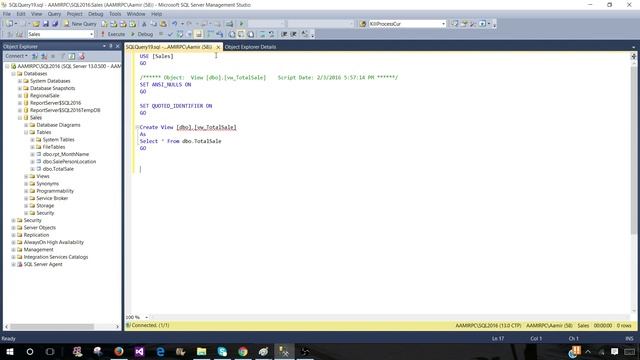The height and width of the screenshot is (360, 640).
Task: Select dbo.SalePersonLocation table
Action: point(69,162)
